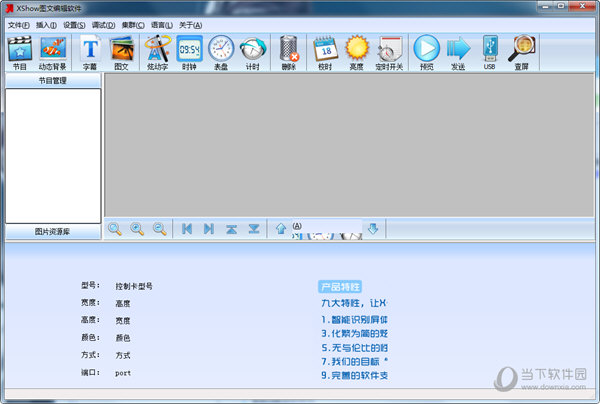Insert a 时钟 digital clock
This screenshot has width=600, height=404.
pos(189,53)
